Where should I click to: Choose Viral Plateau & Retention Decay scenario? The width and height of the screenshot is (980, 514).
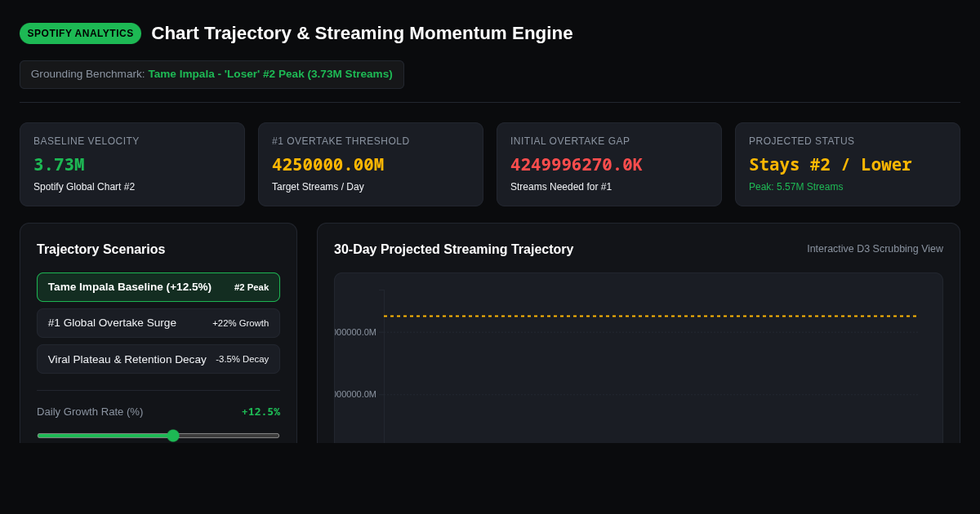click(158, 359)
